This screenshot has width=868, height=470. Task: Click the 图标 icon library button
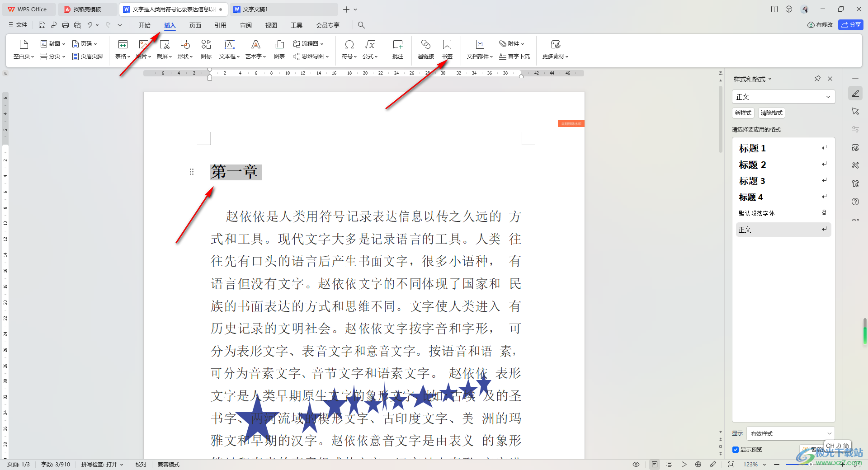[206, 49]
